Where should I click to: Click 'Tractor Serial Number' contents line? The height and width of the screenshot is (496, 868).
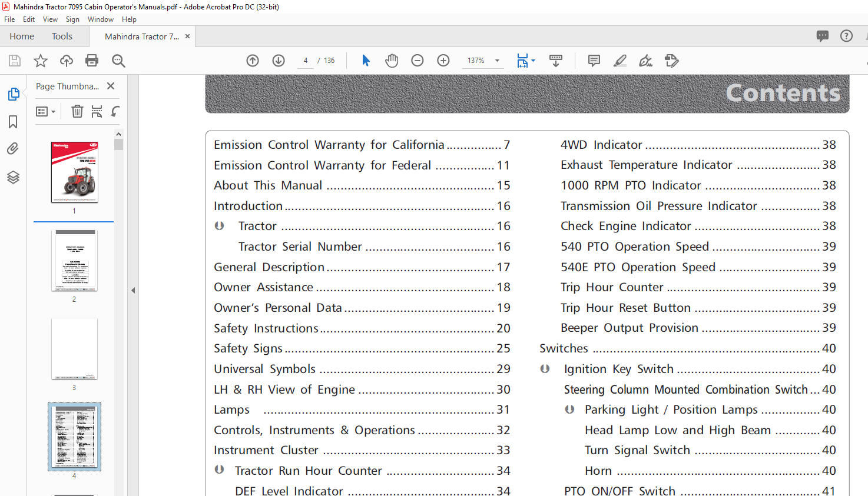tap(374, 247)
